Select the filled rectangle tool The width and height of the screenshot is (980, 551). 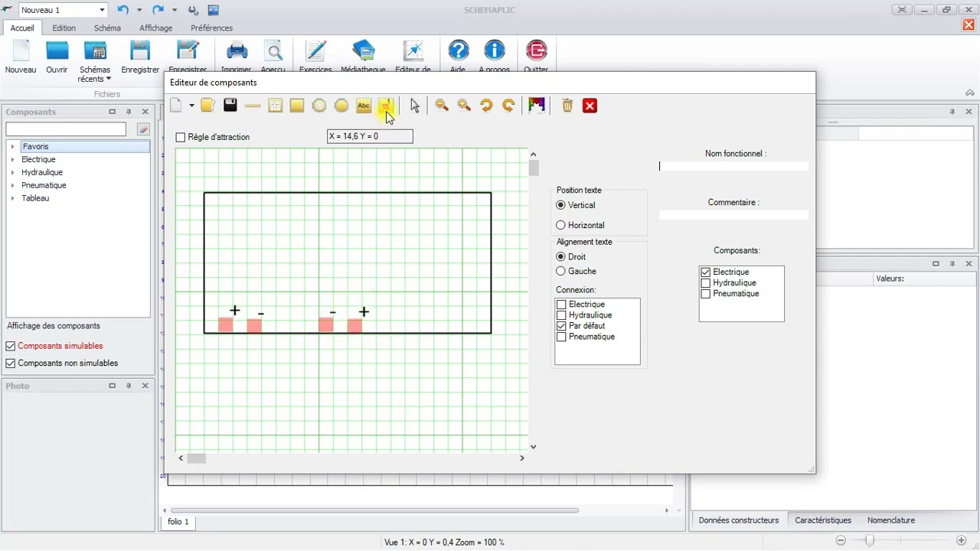pyautogui.click(x=297, y=106)
